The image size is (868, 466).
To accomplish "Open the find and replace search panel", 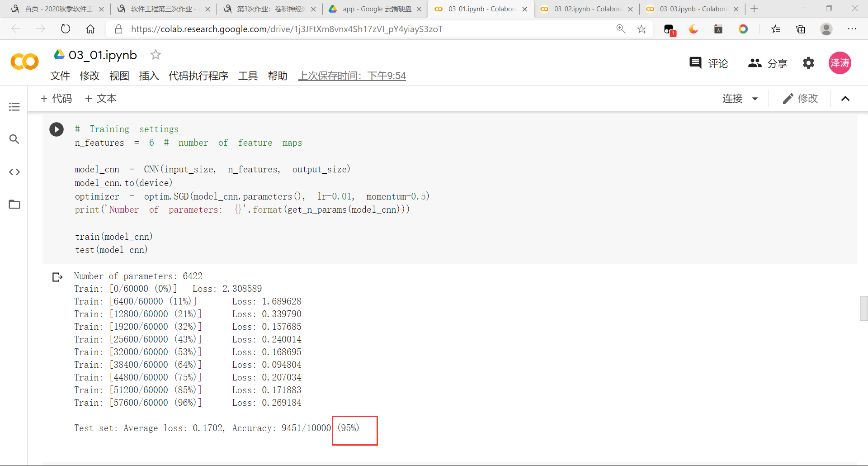I will [x=14, y=139].
